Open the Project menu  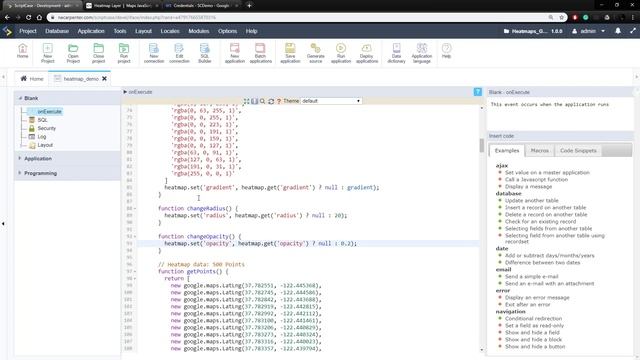coord(28,31)
